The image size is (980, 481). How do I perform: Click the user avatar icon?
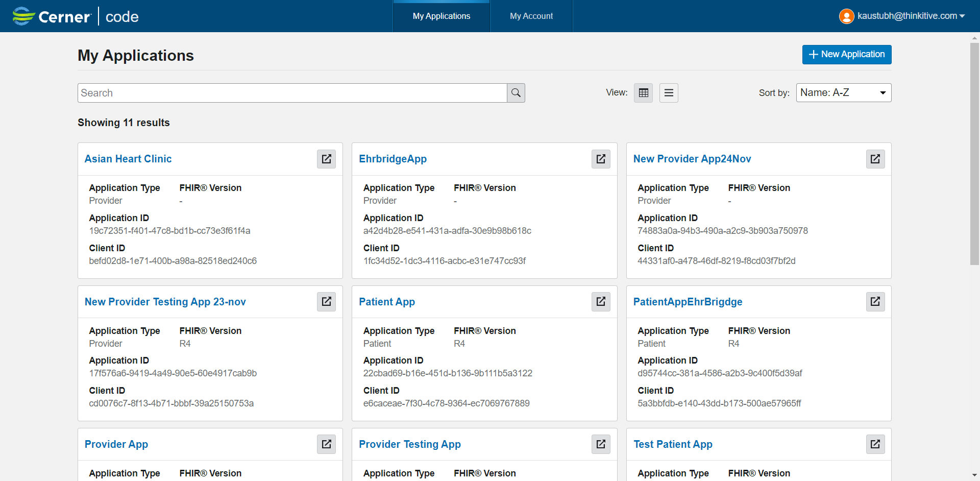[846, 16]
